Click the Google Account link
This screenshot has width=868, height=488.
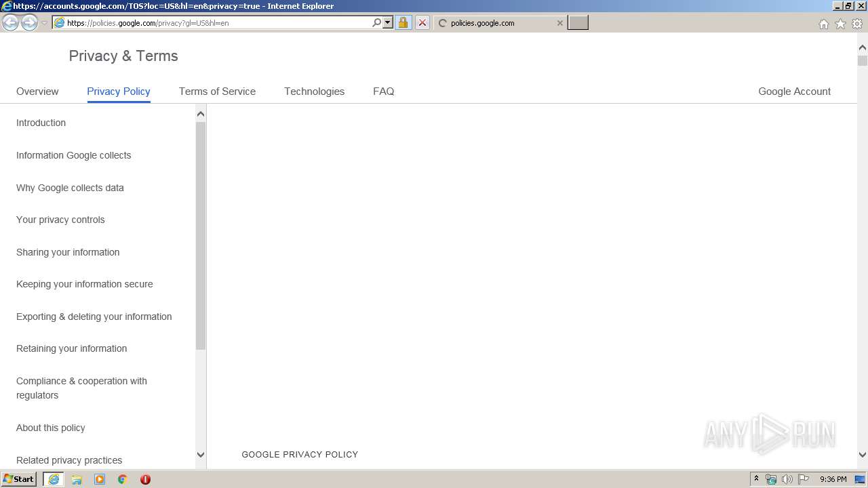point(794,91)
